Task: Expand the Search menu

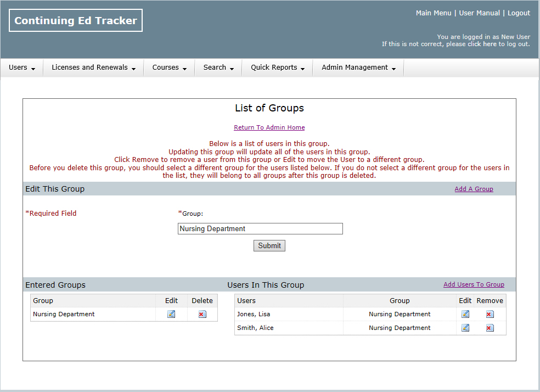Action: (218, 68)
